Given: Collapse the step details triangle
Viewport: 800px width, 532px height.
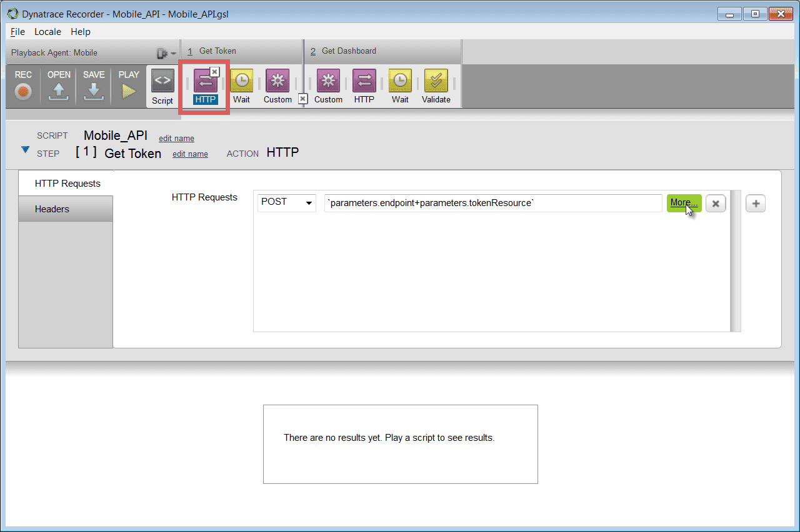Looking at the screenshot, I should (25, 150).
